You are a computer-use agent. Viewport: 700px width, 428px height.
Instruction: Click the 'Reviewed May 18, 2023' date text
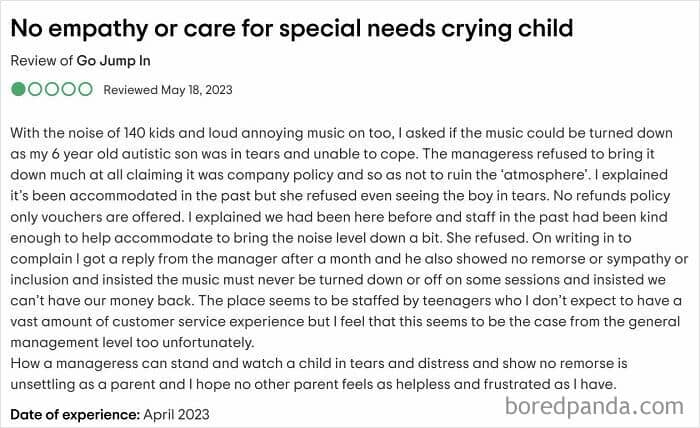168,90
